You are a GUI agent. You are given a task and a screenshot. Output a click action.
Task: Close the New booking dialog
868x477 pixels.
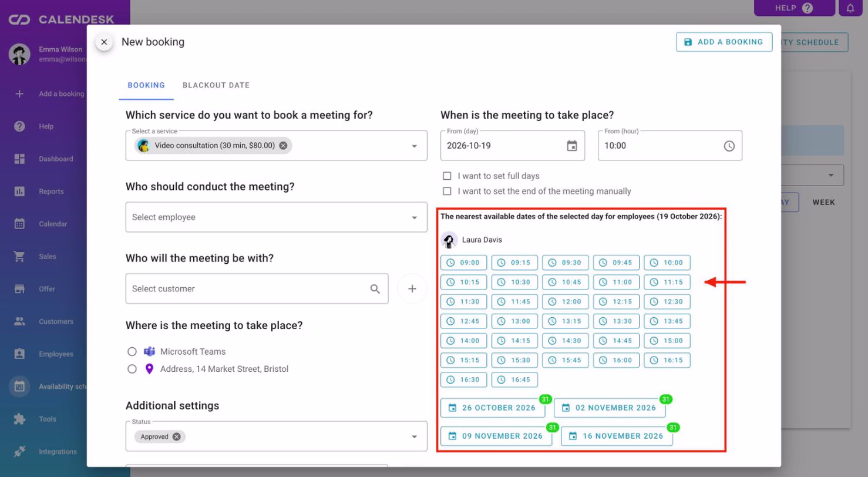(x=104, y=42)
